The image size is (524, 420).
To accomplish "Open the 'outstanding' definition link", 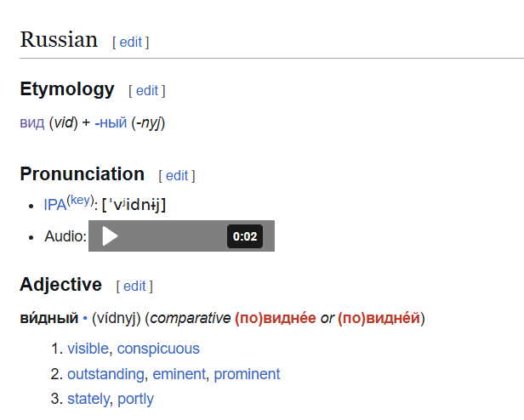I will (x=105, y=374).
